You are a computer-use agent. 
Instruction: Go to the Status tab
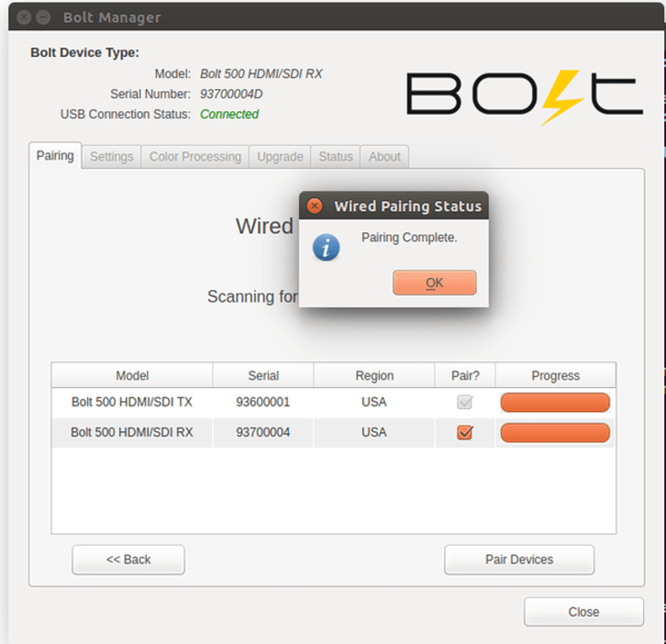pyautogui.click(x=336, y=157)
